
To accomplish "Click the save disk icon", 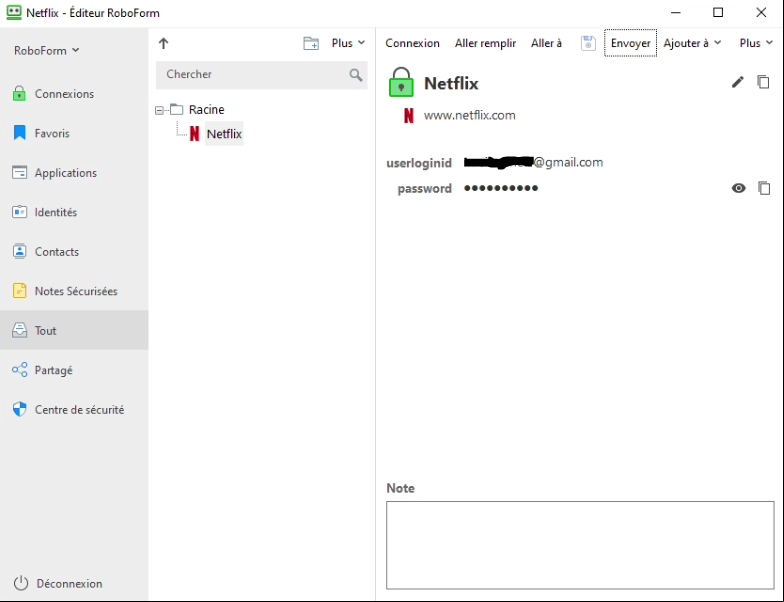I will [588, 44].
